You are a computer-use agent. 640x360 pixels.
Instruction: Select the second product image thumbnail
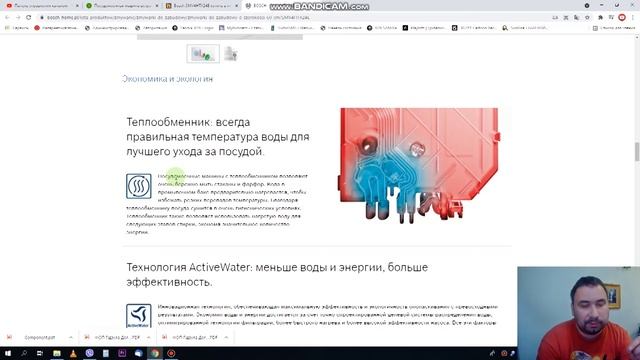click(x=231, y=53)
